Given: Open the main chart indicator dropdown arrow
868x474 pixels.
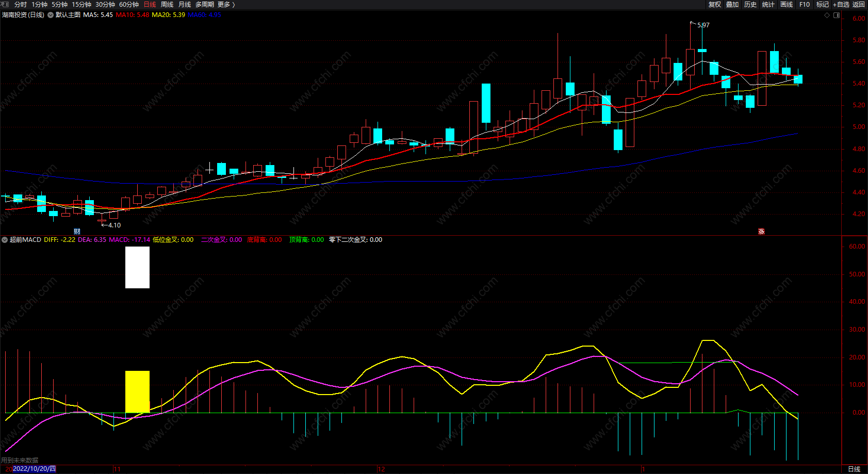Looking at the screenshot, I should click(51, 15).
